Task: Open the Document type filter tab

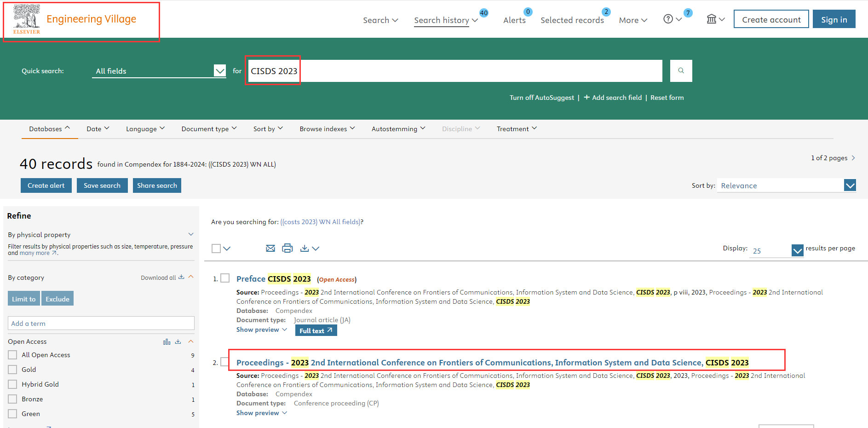Action: 209,129
